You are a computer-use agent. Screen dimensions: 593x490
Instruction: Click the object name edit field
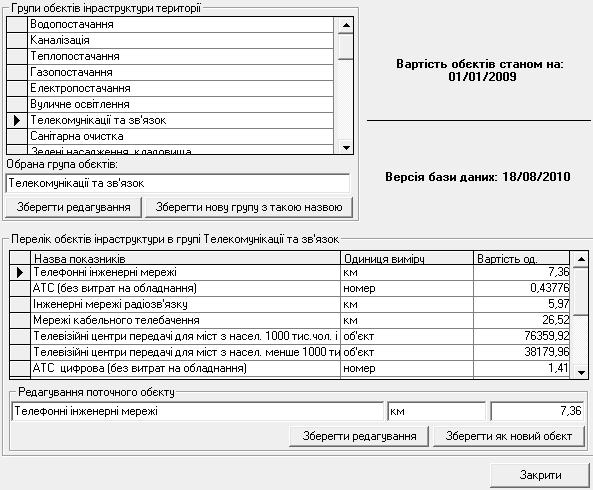point(197,411)
